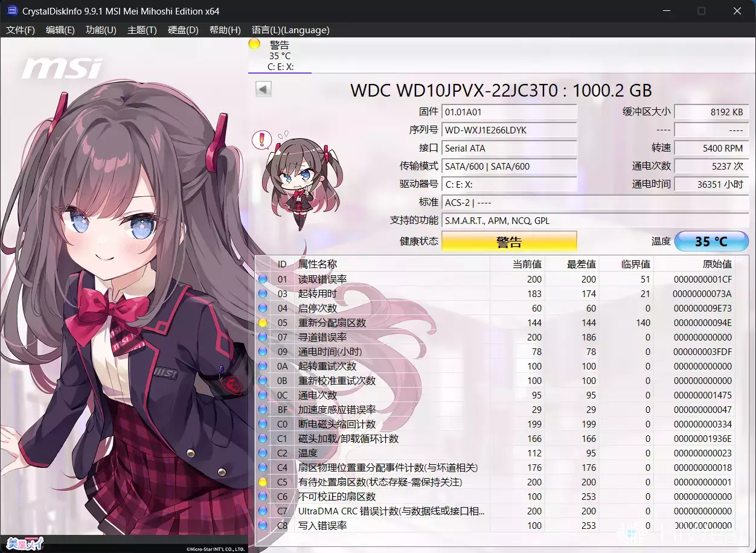Click the 当前值 column header
756x553 pixels.
518,264
